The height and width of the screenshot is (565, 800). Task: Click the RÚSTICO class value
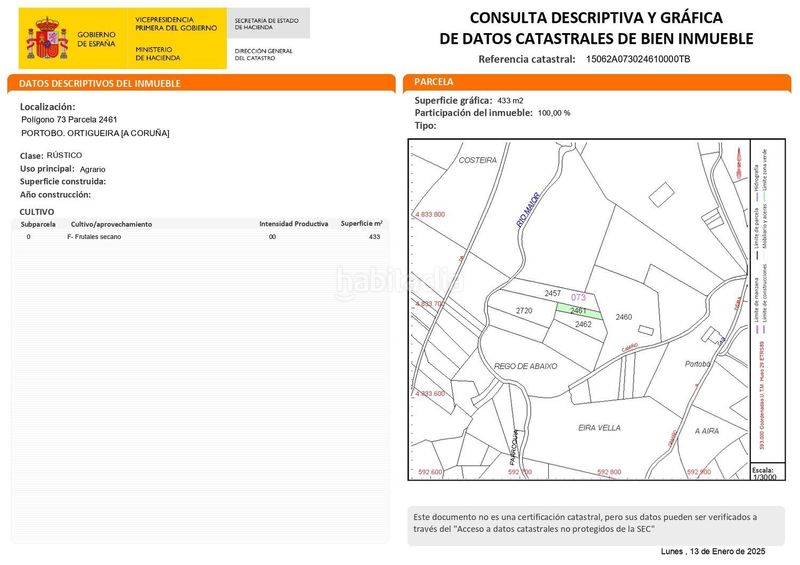click(x=64, y=155)
